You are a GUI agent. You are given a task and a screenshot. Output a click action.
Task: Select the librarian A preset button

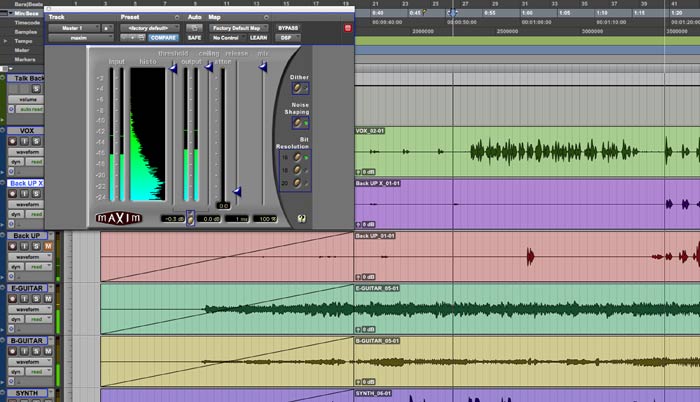(x=106, y=28)
